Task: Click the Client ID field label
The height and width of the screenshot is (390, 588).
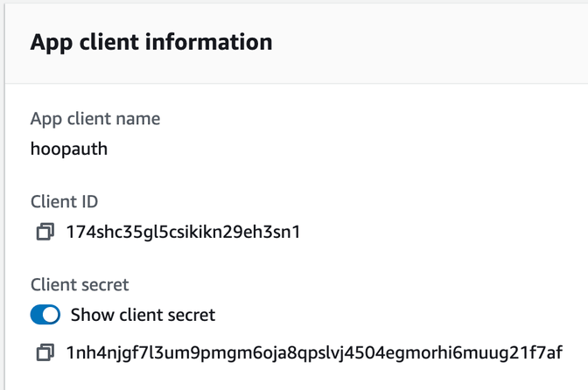Action: pos(64,201)
